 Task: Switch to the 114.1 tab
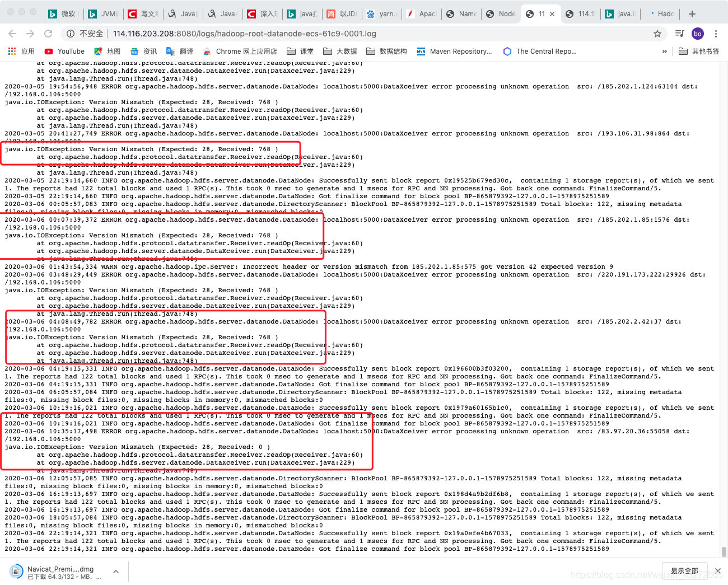(580, 14)
